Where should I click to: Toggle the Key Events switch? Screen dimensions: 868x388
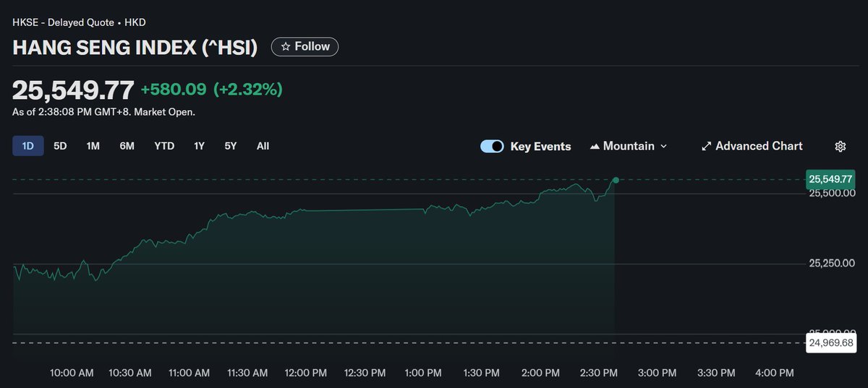pos(492,146)
